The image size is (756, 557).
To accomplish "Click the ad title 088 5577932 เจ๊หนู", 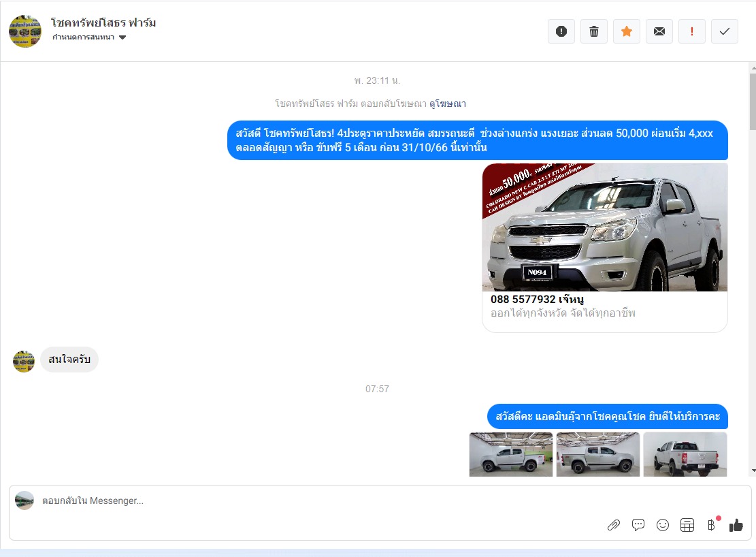I will pos(537,299).
